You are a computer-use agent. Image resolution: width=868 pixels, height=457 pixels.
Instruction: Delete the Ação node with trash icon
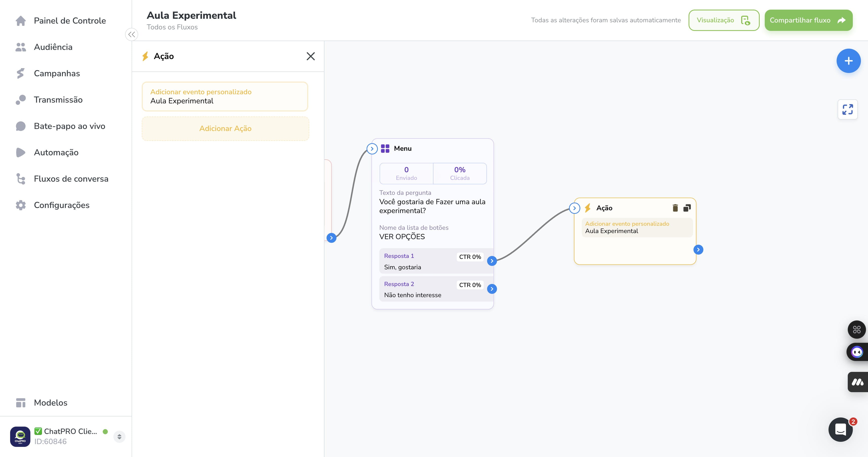675,208
